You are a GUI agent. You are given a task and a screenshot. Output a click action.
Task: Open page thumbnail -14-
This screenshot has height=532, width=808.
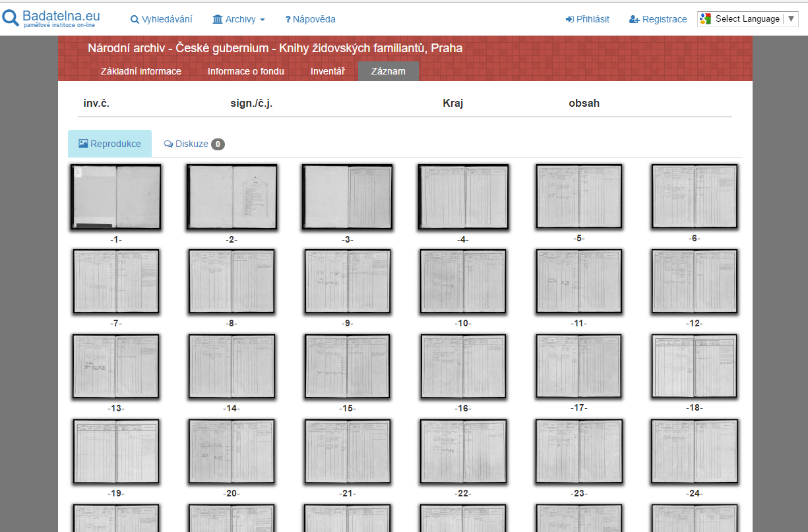tap(232, 367)
